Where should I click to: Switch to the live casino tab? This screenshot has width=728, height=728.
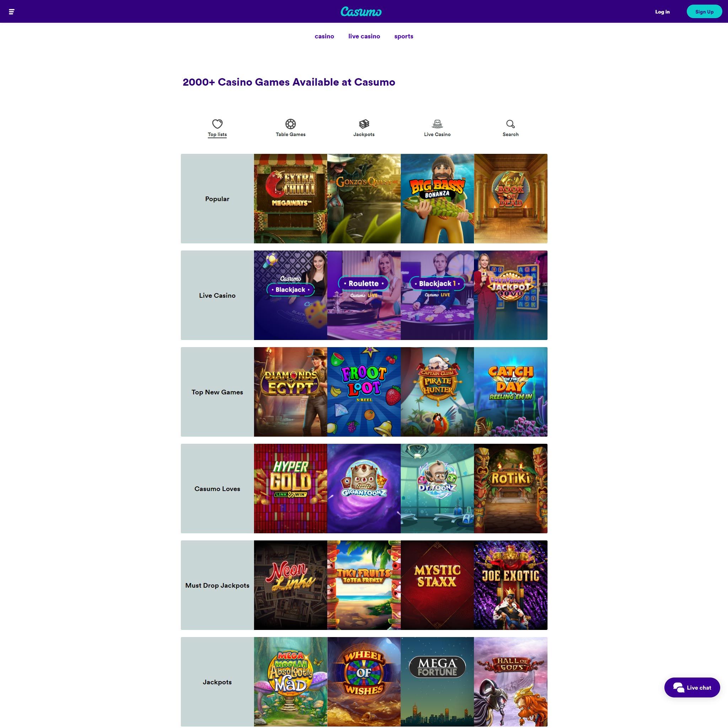pyautogui.click(x=364, y=36)
